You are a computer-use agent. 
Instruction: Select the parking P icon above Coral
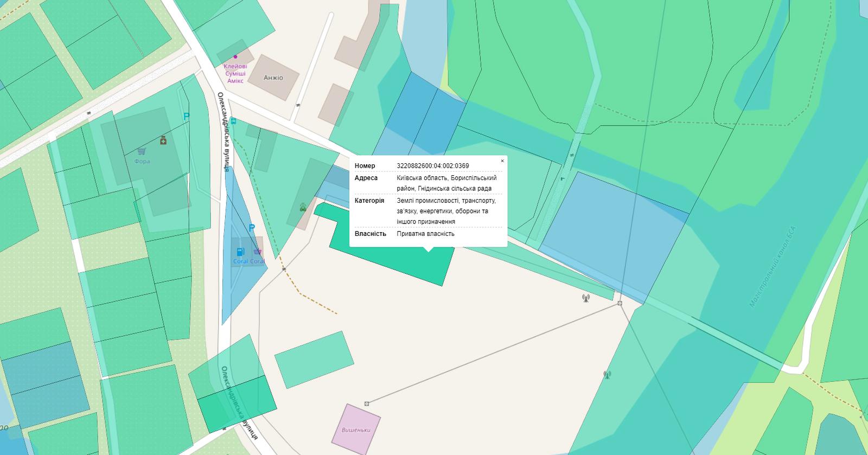pos(251,228)
